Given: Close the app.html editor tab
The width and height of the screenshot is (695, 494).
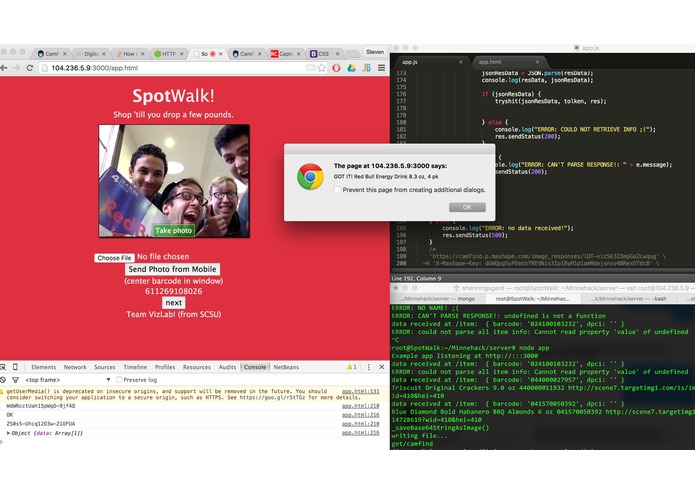Looking at the screenshot, I should click(x=537, y=62).
